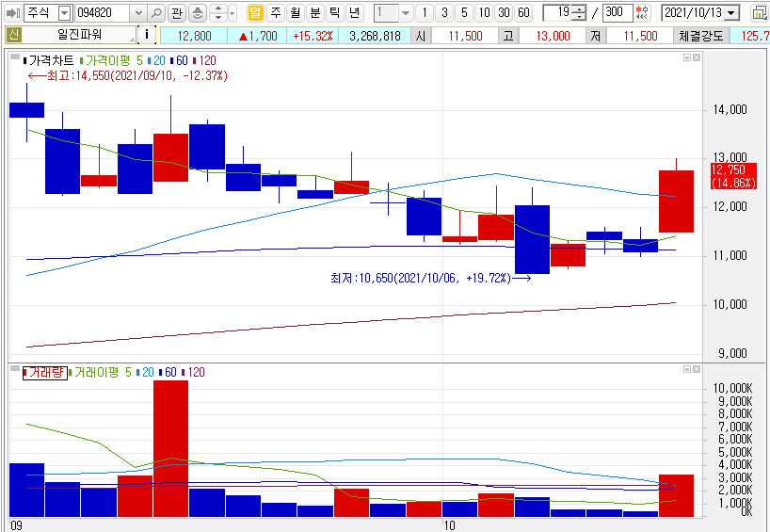Click the latest red candle on 10/13
Screen dimensions: 770x532
point(676,202)
